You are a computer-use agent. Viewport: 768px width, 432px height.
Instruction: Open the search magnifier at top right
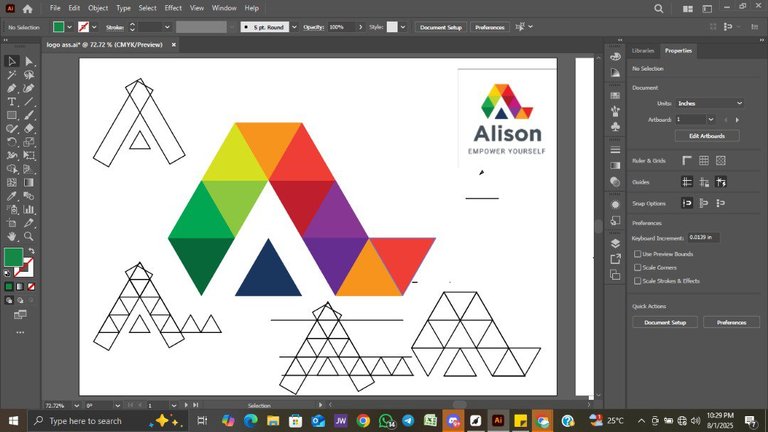(659, 8)
